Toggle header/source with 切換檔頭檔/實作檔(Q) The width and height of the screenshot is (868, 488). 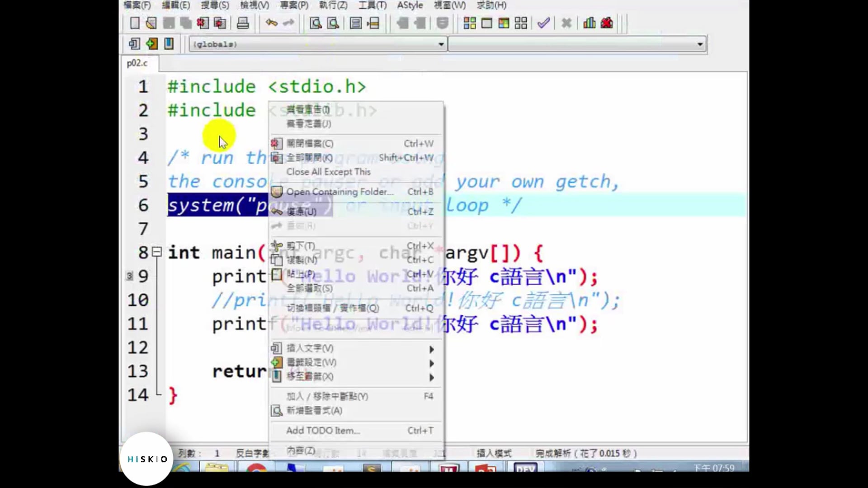331,308
